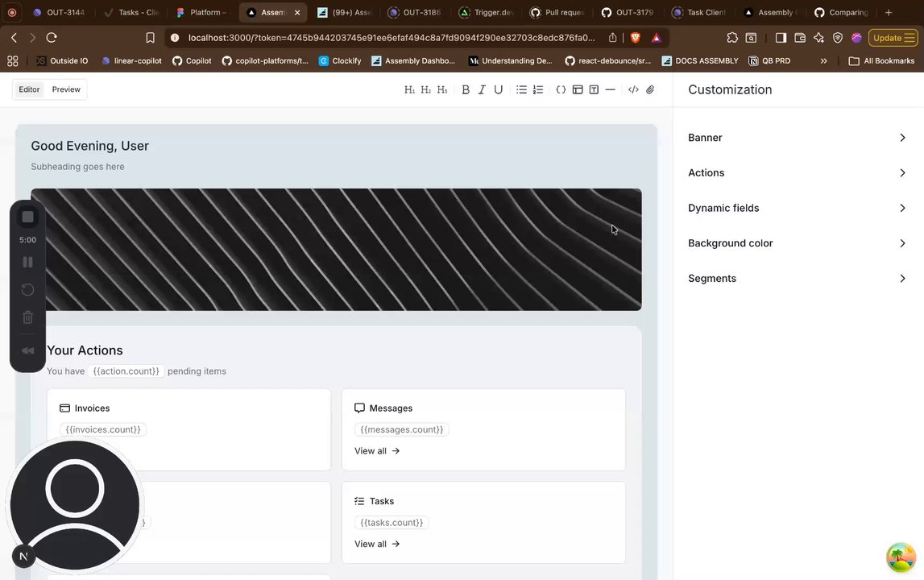
Task: Open Brave Rewards triangle icon
Action: point(656,38)
